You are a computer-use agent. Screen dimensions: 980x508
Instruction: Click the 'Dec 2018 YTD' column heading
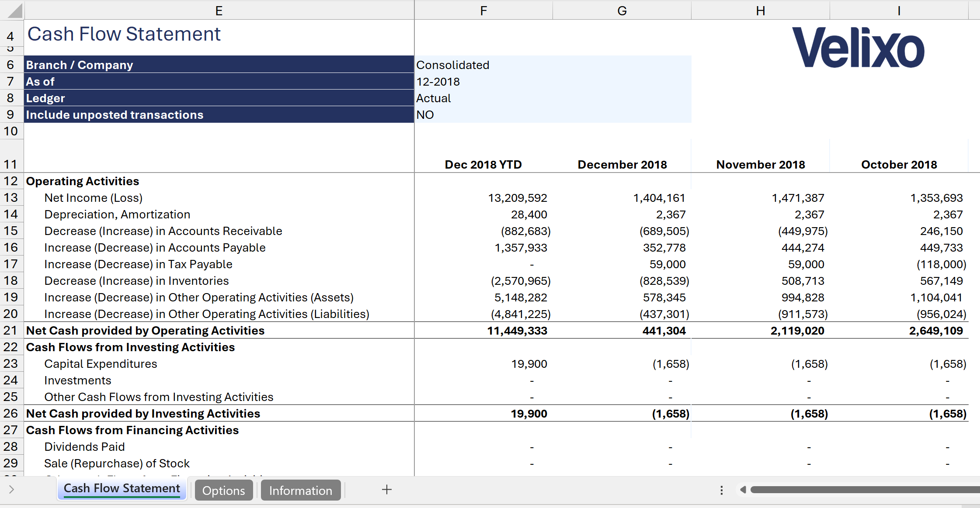coord(483,165)
